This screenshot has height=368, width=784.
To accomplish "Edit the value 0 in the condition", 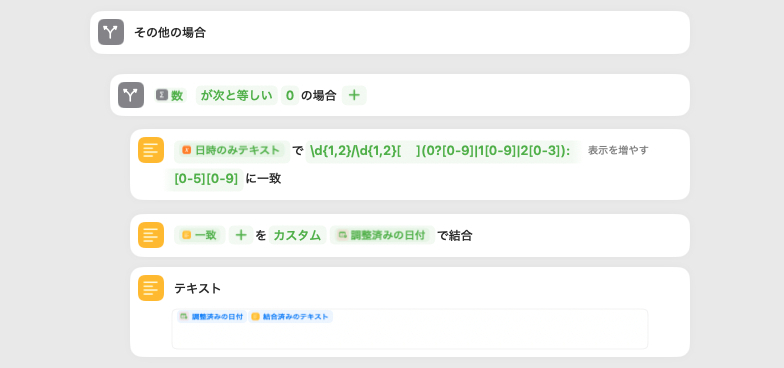I will click(x=290, y=96).
